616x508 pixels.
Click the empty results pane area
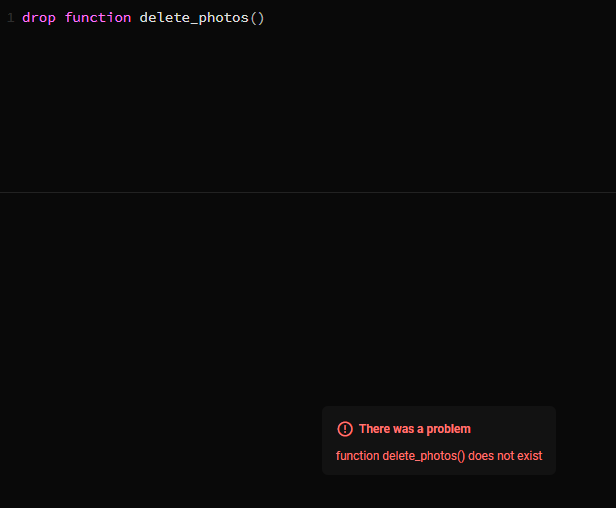pyautogui.click(x=200, y=300)
